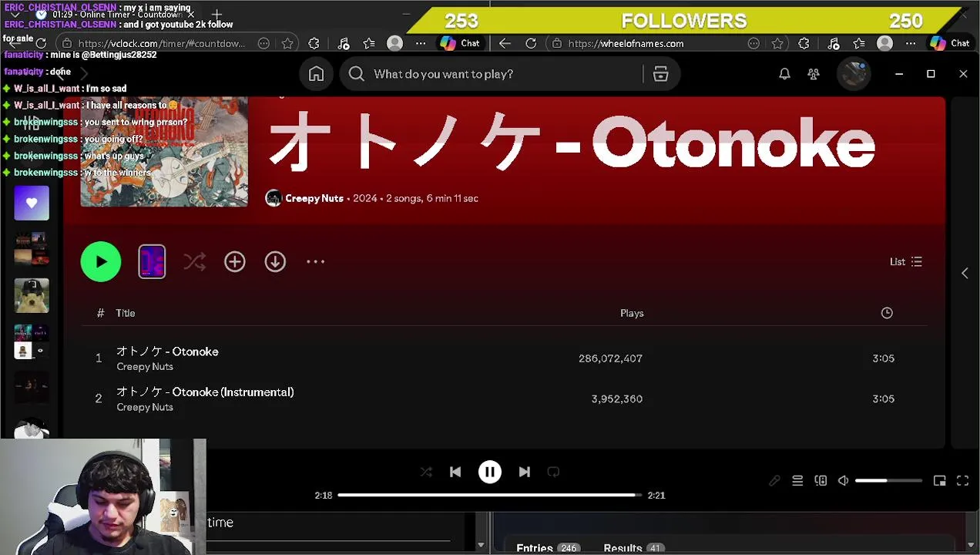Click the Otonoke album cover art

click(164, 152)
